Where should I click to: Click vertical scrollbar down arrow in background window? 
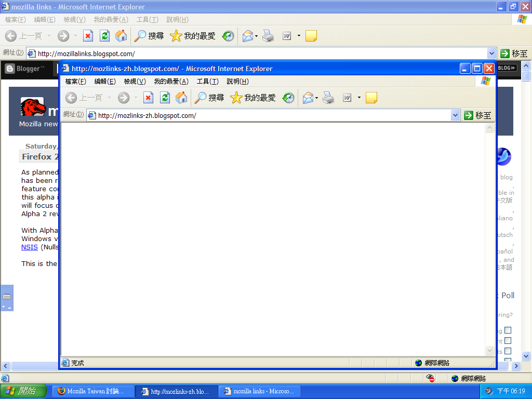coord(526,356)
